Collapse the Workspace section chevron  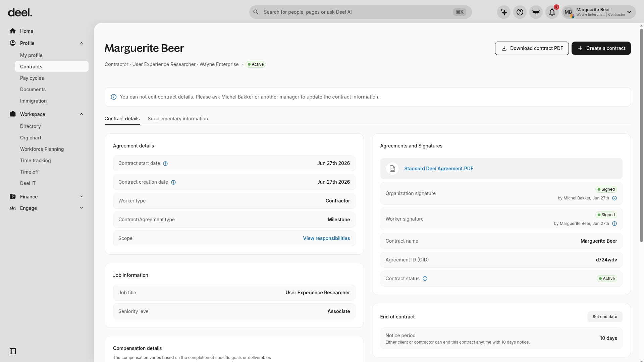[x=82, y=114]
